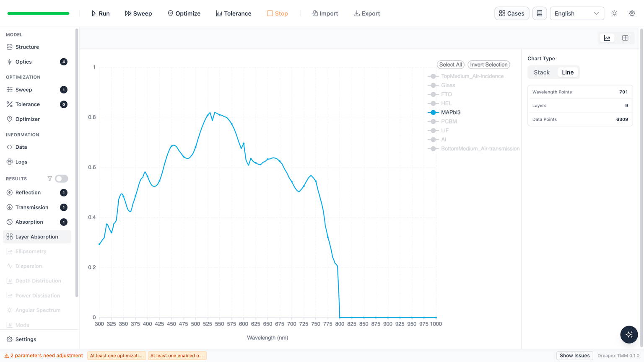Click the Optimizer pin icon in sidebar
644x362 pixels.
click(10, 119)
